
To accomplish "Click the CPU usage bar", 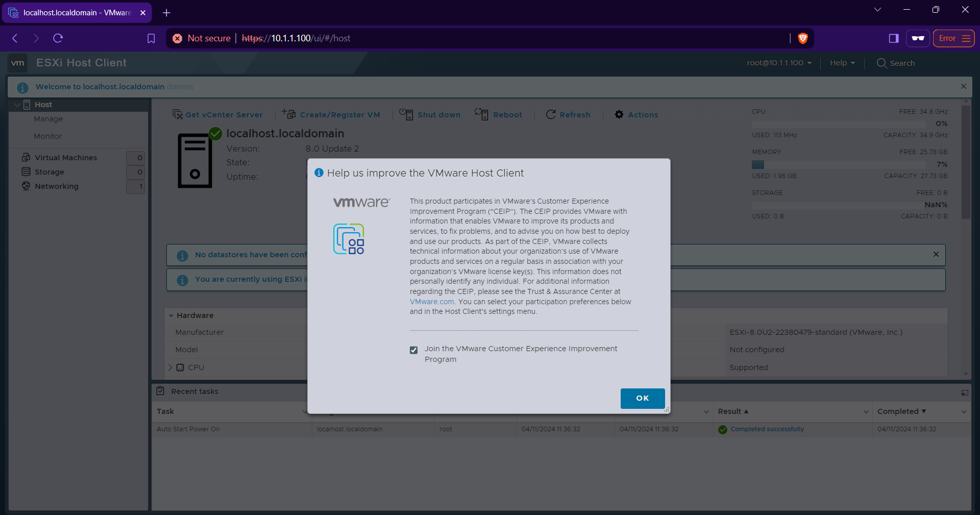I will (x=839, y=124).
